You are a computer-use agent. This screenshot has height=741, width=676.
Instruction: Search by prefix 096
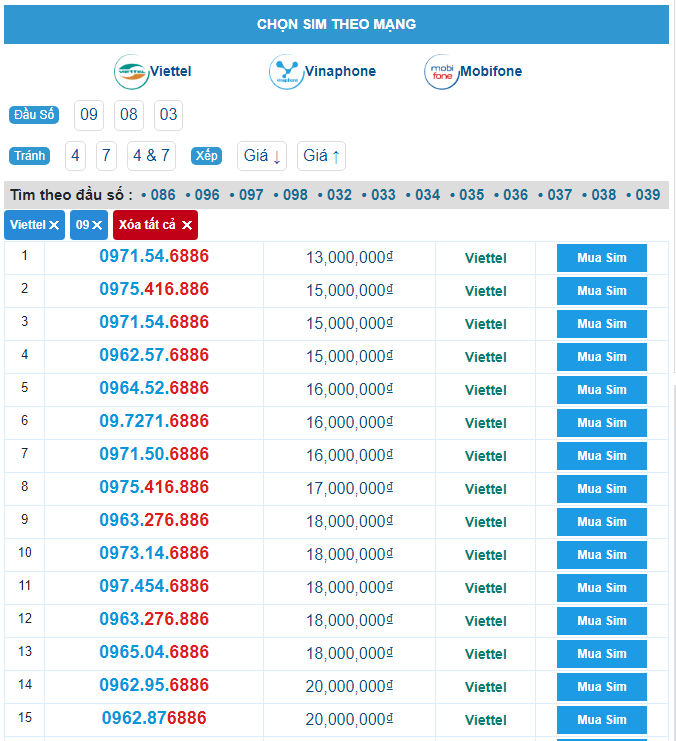pos(207,195)
